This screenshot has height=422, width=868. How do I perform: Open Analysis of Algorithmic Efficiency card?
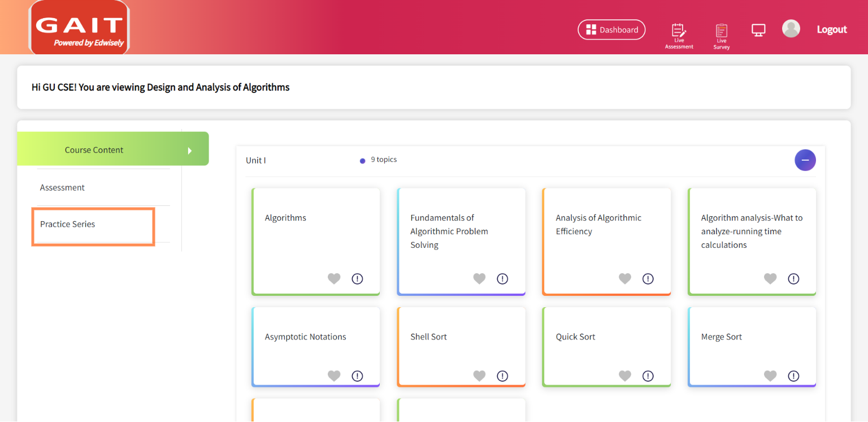[606, 242]
